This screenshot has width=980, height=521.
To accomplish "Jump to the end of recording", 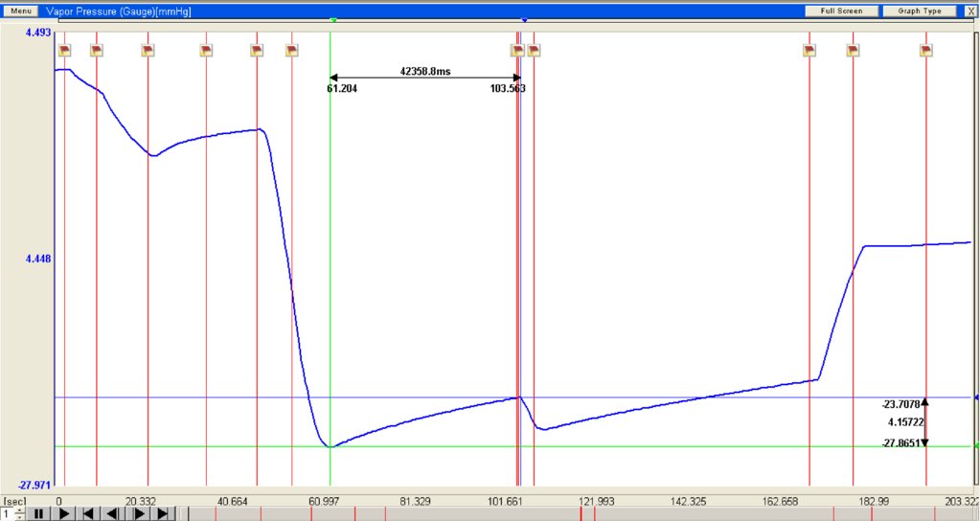I will [163, 514].
